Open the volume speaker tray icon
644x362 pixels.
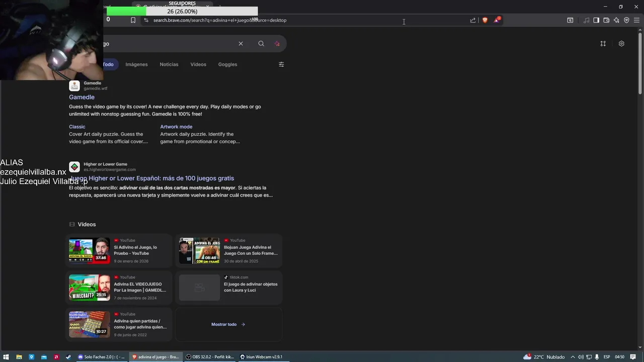tap(581, 357)
